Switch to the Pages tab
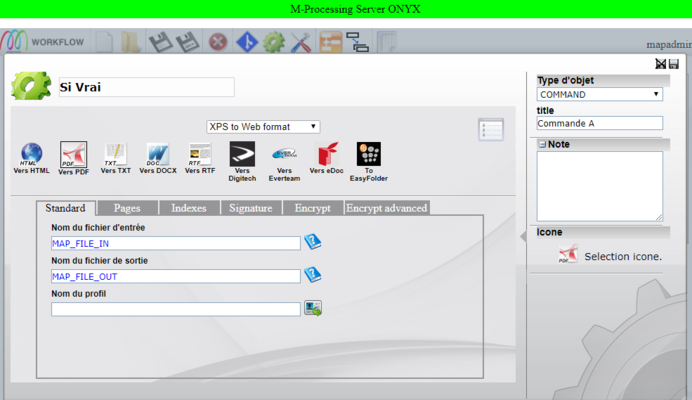The height and width of the screenshot is (400, 692). pos(127,208)
